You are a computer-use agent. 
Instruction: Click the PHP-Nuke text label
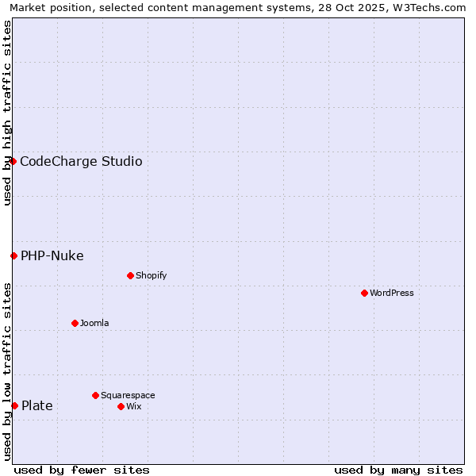click(52, 255)
